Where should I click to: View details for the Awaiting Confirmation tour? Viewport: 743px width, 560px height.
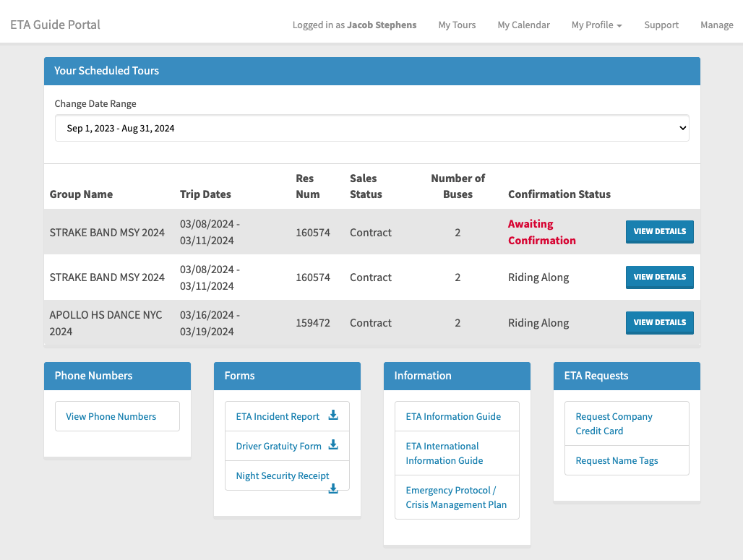point(659,231)
